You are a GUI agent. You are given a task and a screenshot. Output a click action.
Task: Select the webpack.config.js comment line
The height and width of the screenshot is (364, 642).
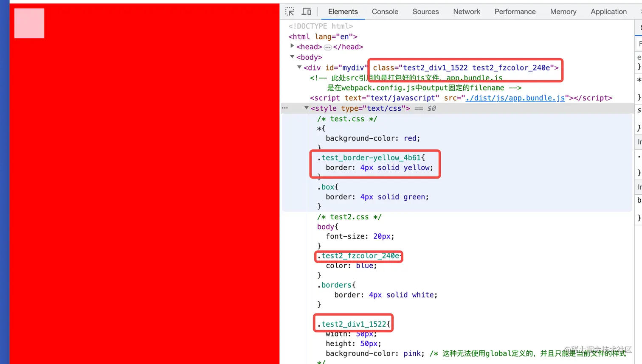(424, 88)
